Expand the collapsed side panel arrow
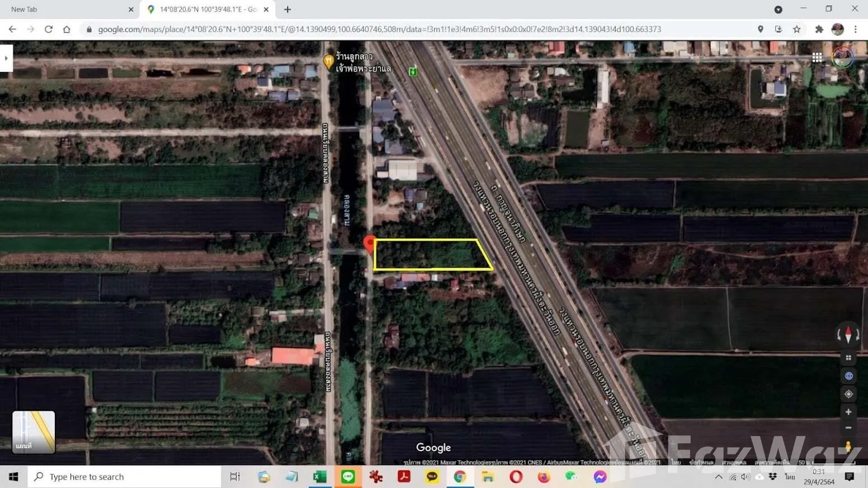 click(x=6, y=58)
